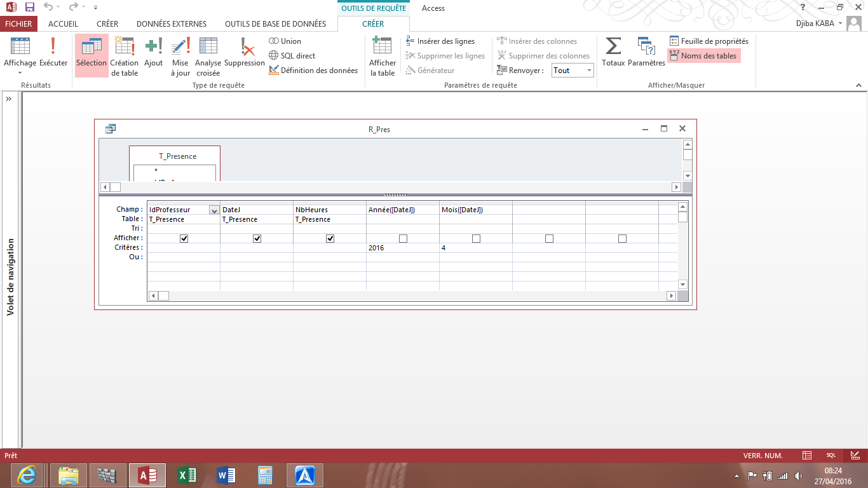Uncheck Afficher for IdProfesseur column
Screen dimensions: 868x488
pyautogui.click(x=184, y=239)
